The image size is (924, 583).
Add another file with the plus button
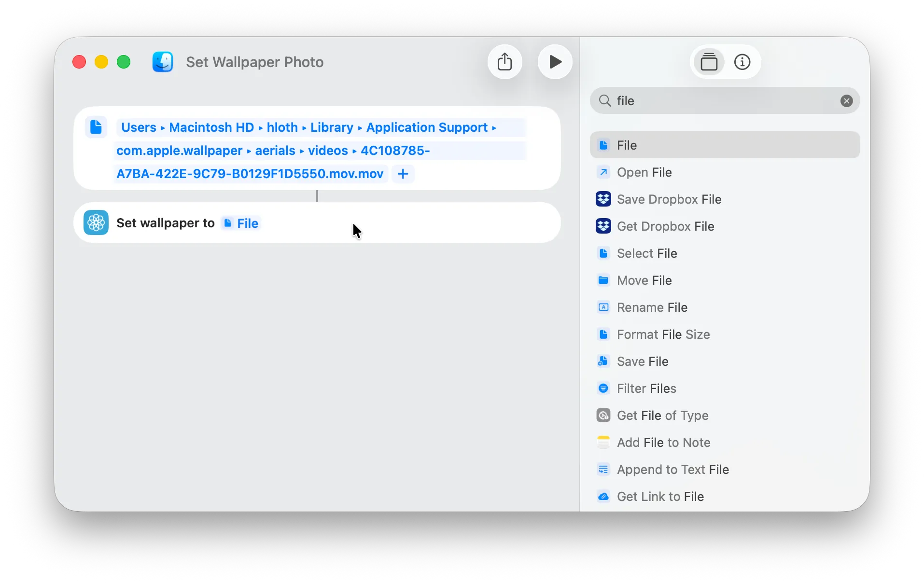403,174
